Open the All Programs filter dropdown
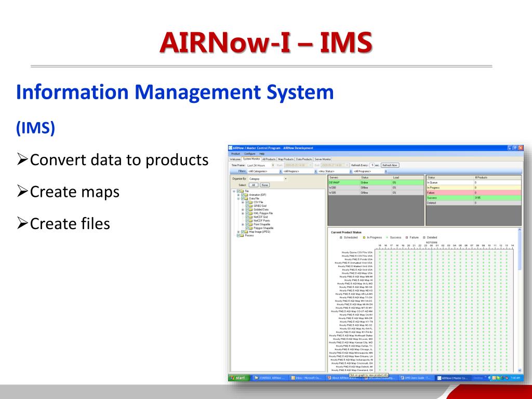 tap(370, 171)
